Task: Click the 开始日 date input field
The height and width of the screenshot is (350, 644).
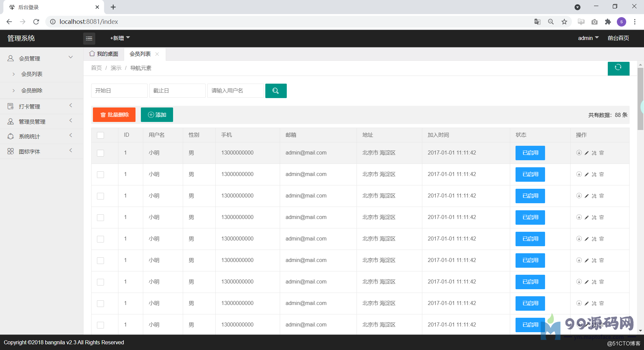Action: click(119, 91)
